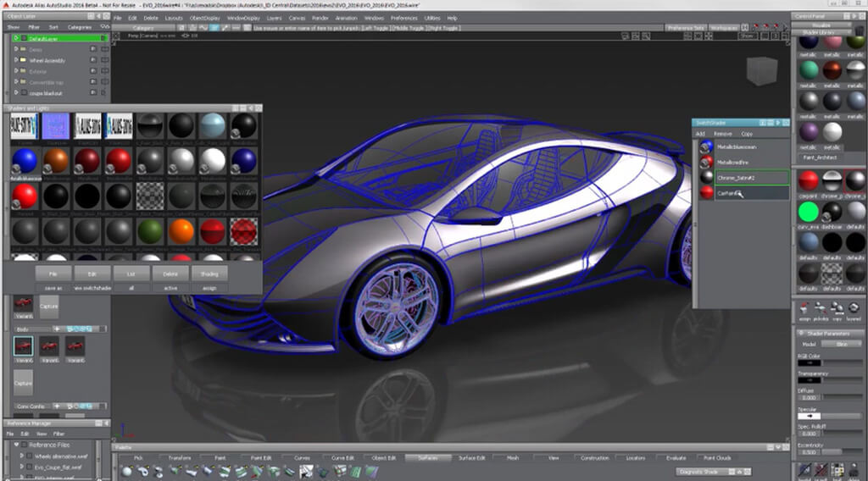Viewport: 868px width, 481px height.
Task: Click the assign button below Shading
Action: click(209, 288)
